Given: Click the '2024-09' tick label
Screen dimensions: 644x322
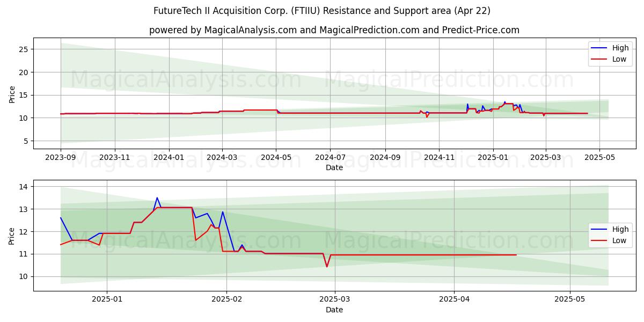Looking at the screenshot, I should point(385,158).
